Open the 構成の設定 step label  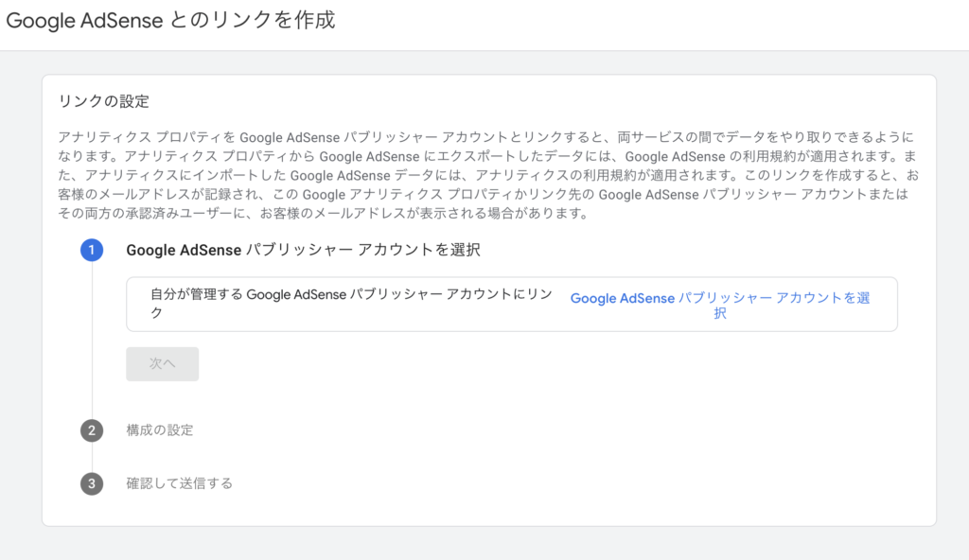coord(160,430)
